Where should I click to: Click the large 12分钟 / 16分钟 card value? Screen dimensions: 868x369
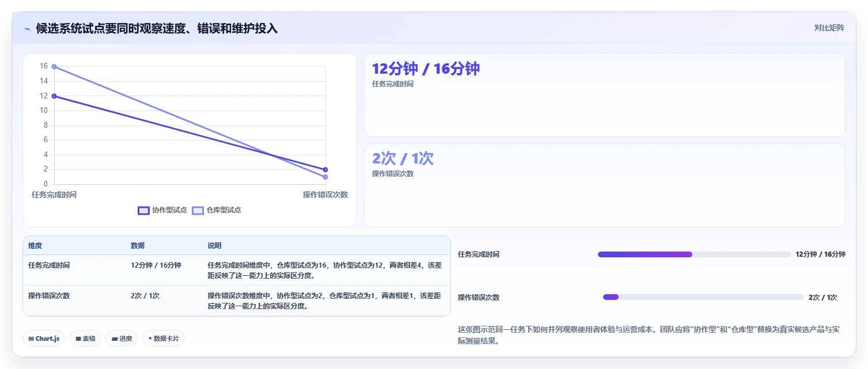pos(426,69)
